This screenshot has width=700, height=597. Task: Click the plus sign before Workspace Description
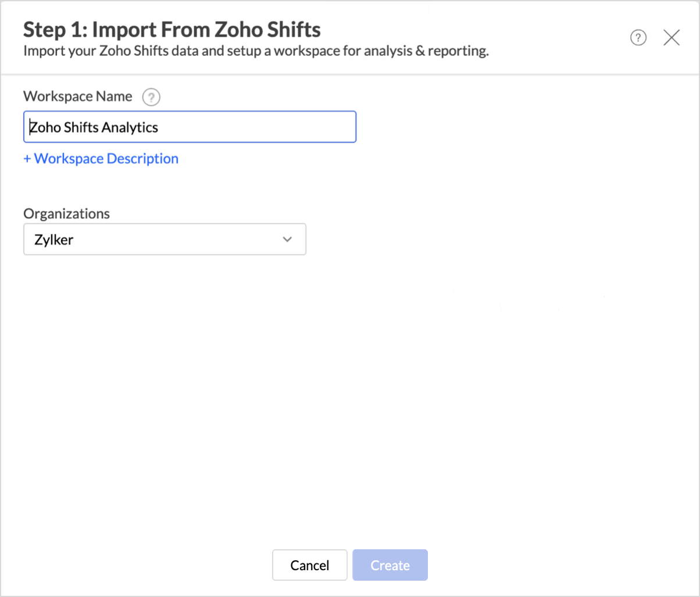[27, 158]
